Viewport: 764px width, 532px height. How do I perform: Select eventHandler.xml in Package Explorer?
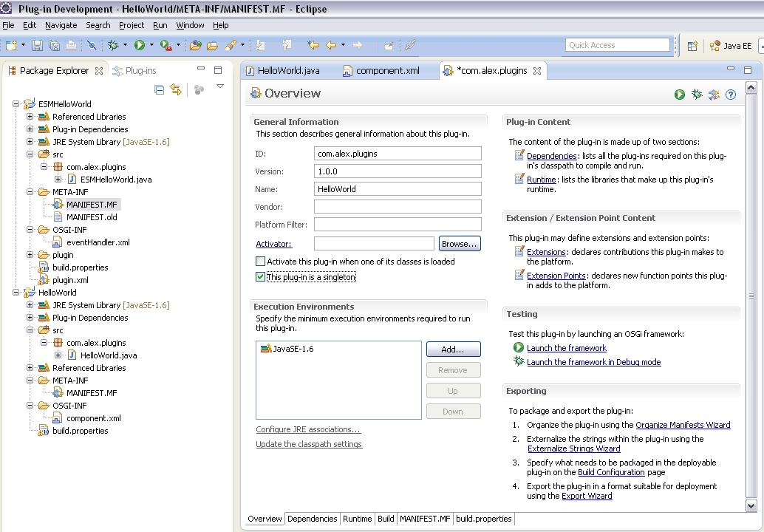[x=98, y=242]
